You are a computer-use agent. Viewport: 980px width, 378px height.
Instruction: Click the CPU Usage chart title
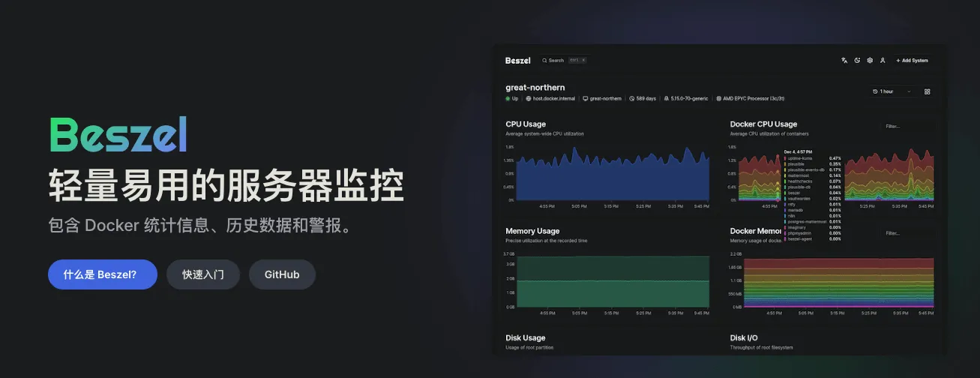click(x=526, y=124)
